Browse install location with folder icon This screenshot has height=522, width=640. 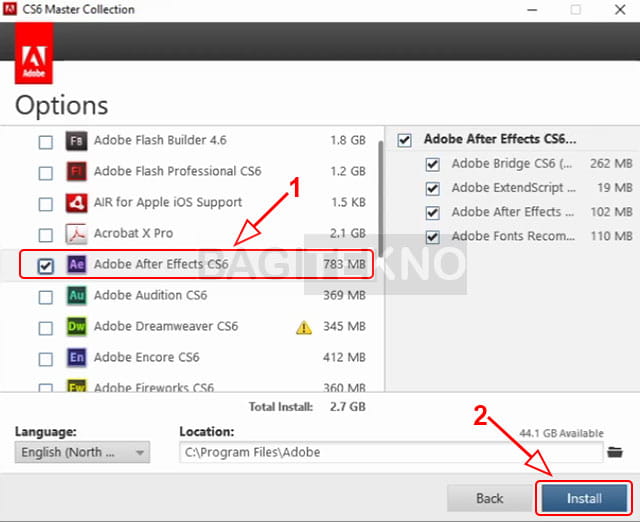tap(615, 452)
